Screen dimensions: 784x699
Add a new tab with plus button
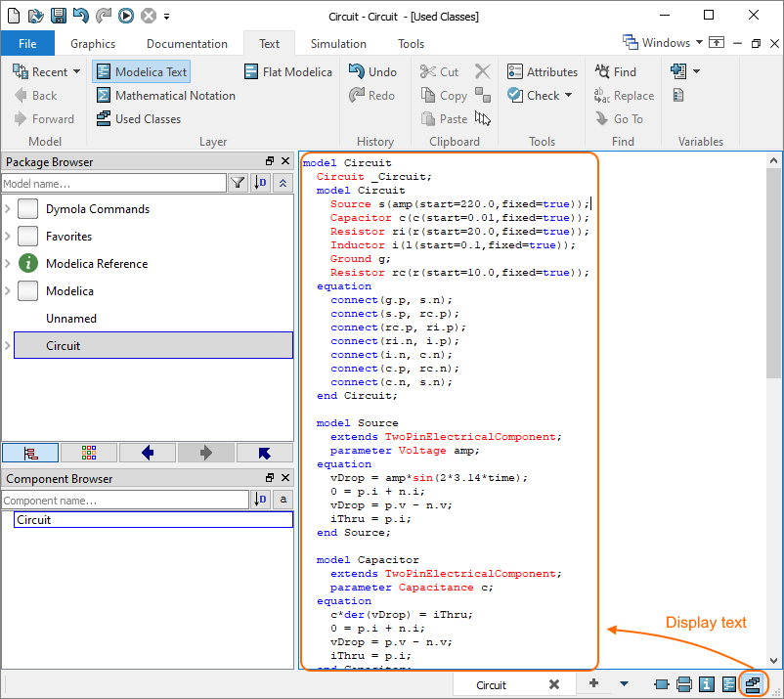[x=593, y=684]
